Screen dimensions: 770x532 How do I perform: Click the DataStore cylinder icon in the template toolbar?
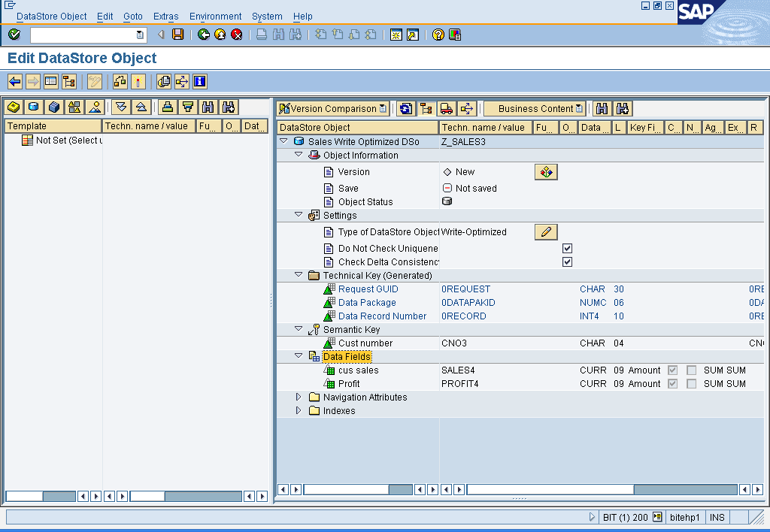point(33,107)
